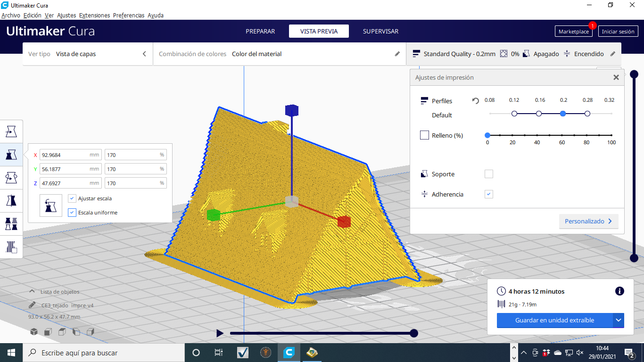This screenshot has width=644, height=362.
Task: Enable the Soporte checkbox
Action: click(489, 174)
